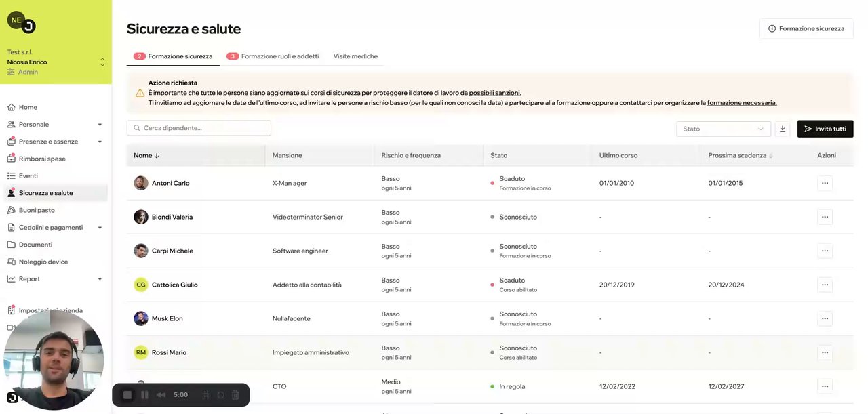Open Rimborsi spese in the sidebar

[x=42, y=159]
